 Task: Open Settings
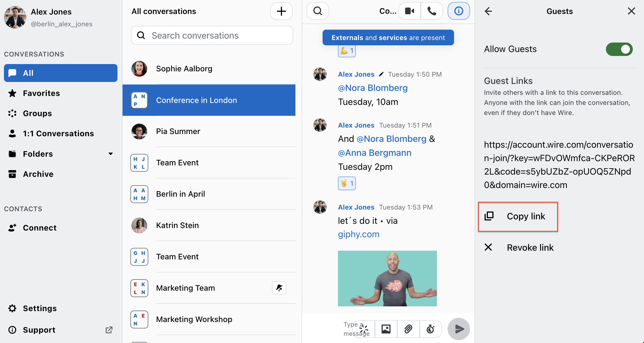(61, 308)
